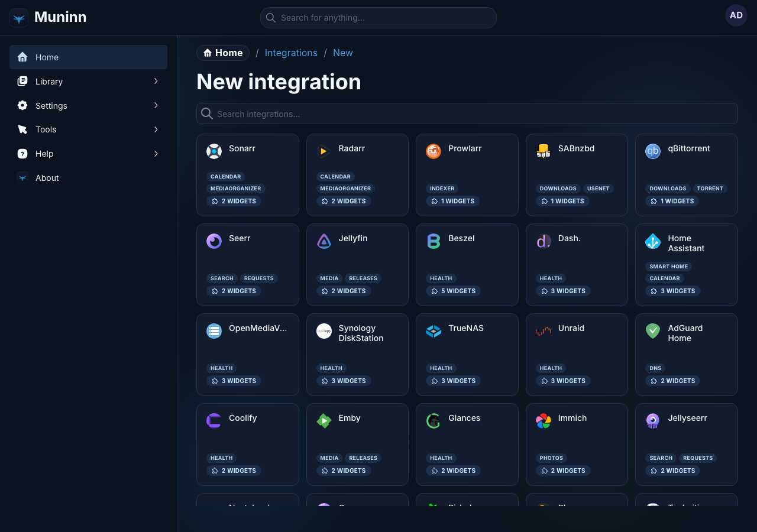Click the Search for anything field
757x532 pixels.
pos(378,18)
